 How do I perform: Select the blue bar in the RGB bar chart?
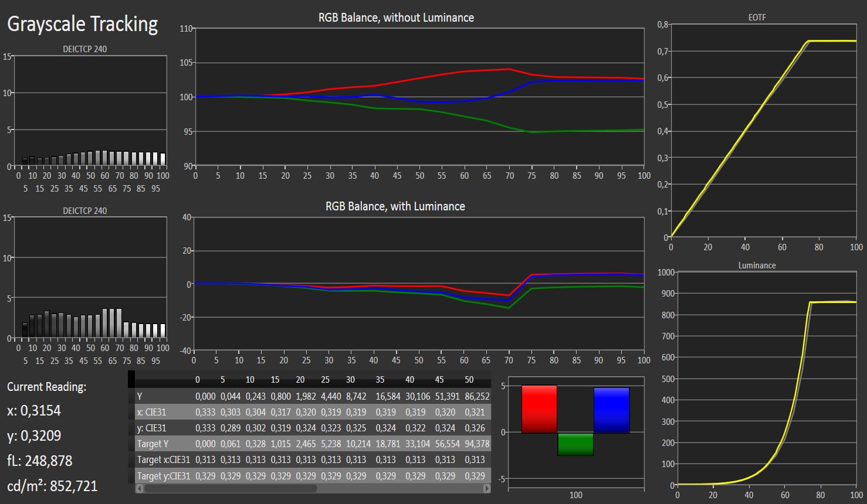point(611,410)
